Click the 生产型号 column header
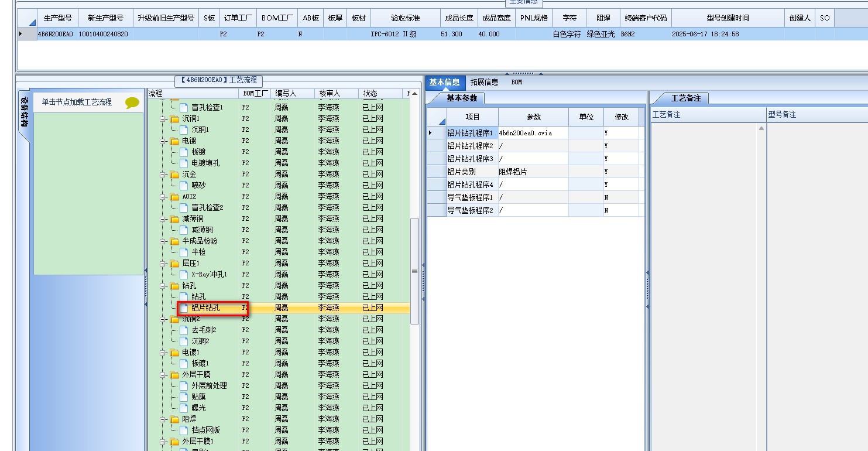The image size is (868, 451). 57,18
